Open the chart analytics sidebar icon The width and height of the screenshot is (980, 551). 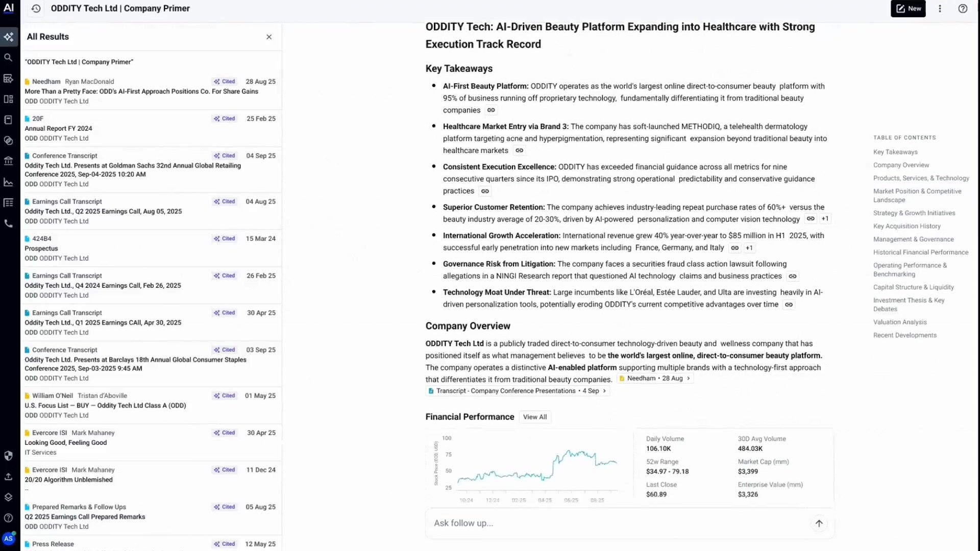coord(8,182)
